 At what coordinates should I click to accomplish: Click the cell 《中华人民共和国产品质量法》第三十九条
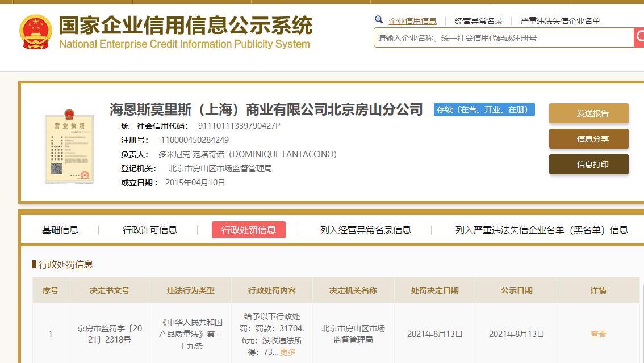click(x=191, y=334)
